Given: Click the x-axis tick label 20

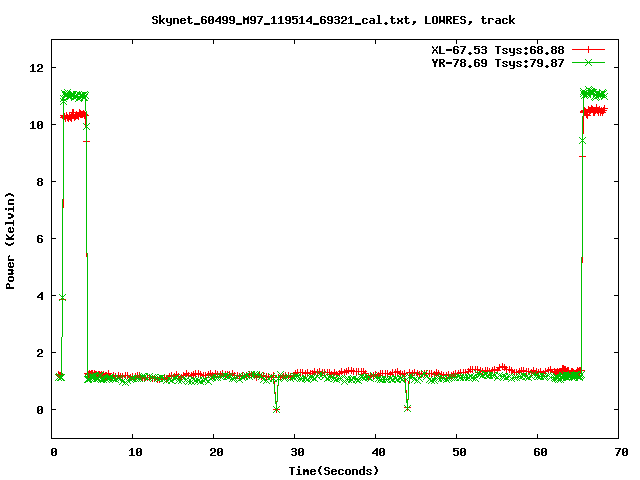Looking at the screenshot, I should [x=214, y=453].
